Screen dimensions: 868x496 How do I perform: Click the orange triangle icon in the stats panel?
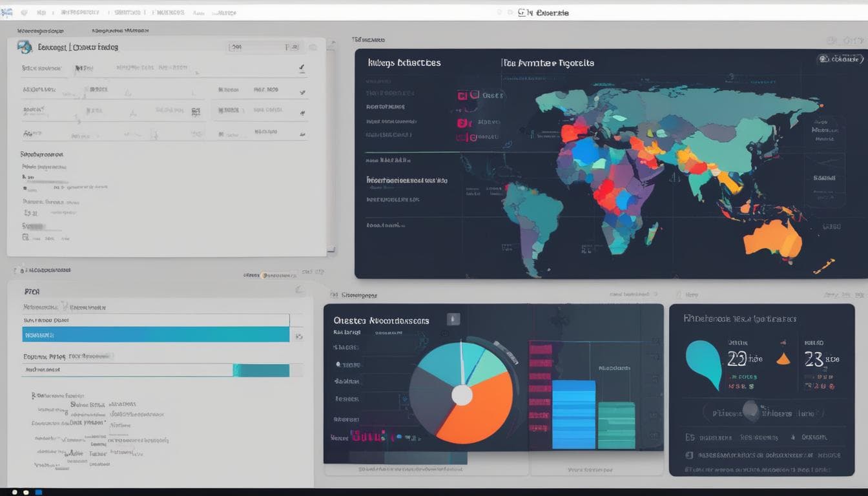pyautogui.click(x=783, y=358)
